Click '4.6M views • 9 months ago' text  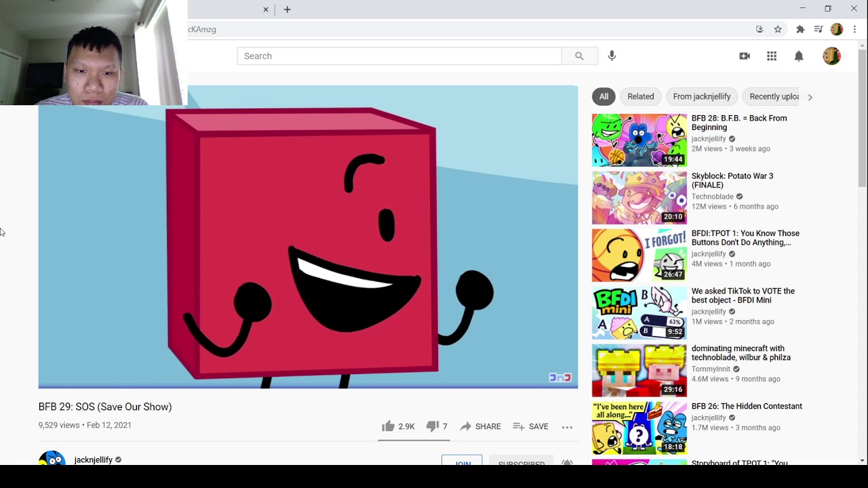[x=736, y=380]
